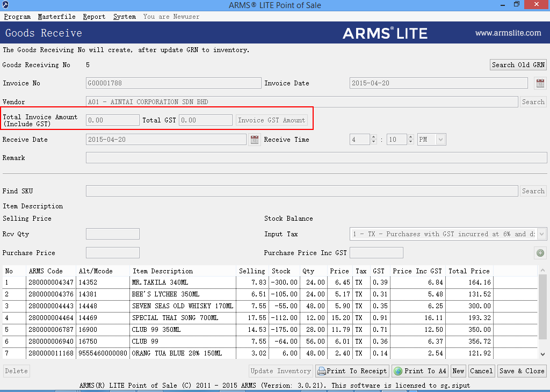Click the table scrollbar down arrow

click(x=542, y=354)
